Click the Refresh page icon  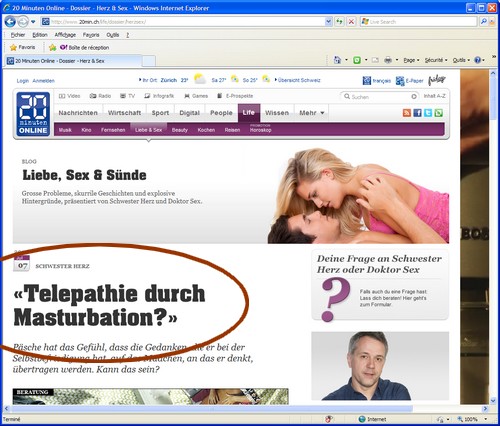pyautogui.click(x=339, y=22)
